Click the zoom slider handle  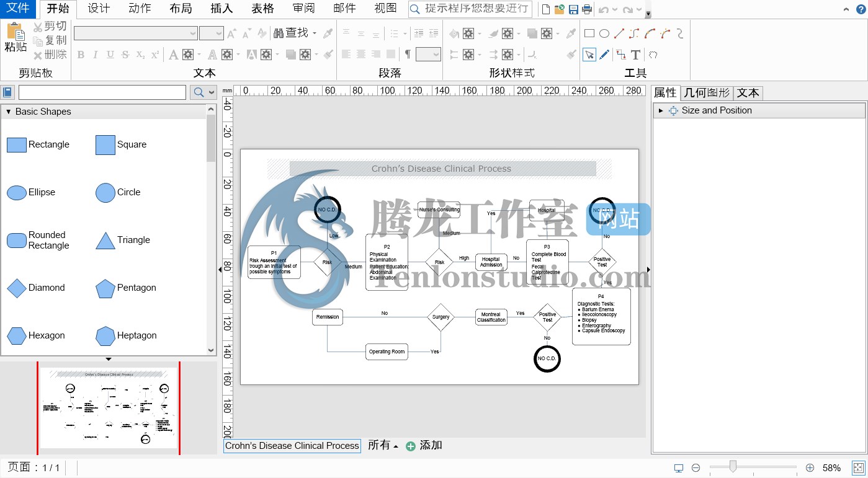click(x=733, y=466)
